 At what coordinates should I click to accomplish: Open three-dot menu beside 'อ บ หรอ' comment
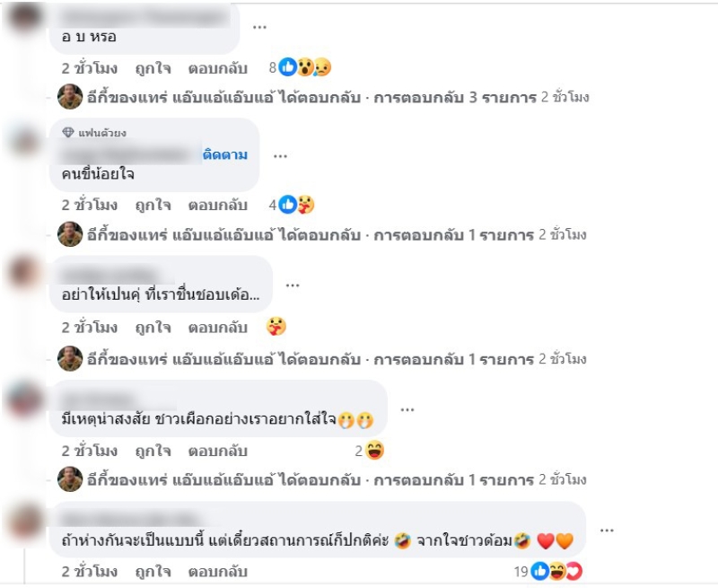point(259,27)
